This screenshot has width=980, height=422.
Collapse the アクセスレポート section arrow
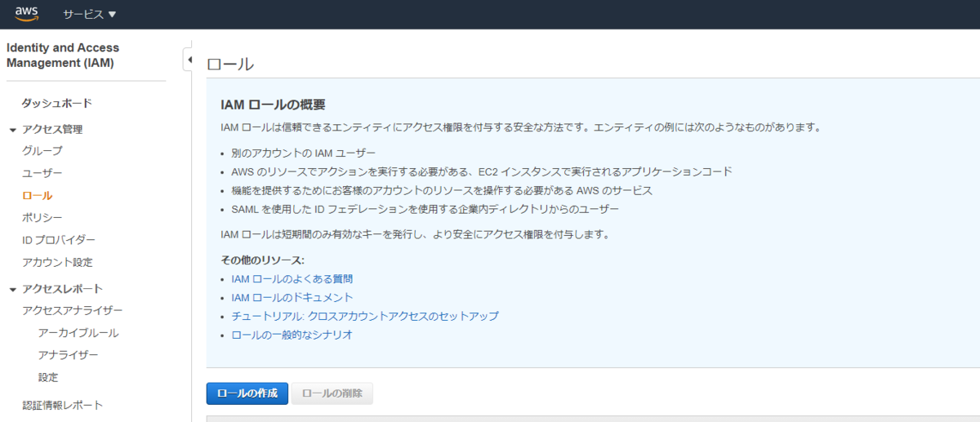12,289
